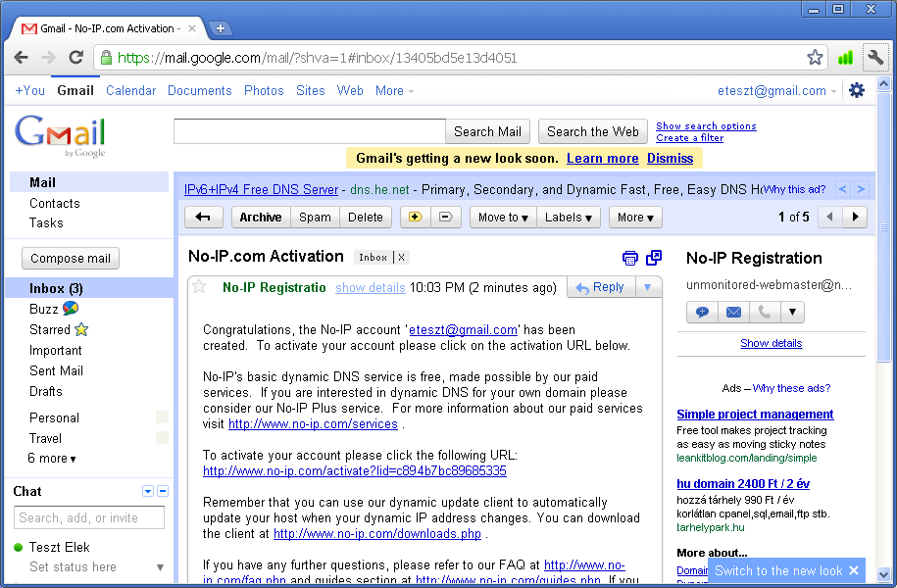Click the Reply button
The image size is (897, 588).
pyautogui.click(x=601, y=287)
